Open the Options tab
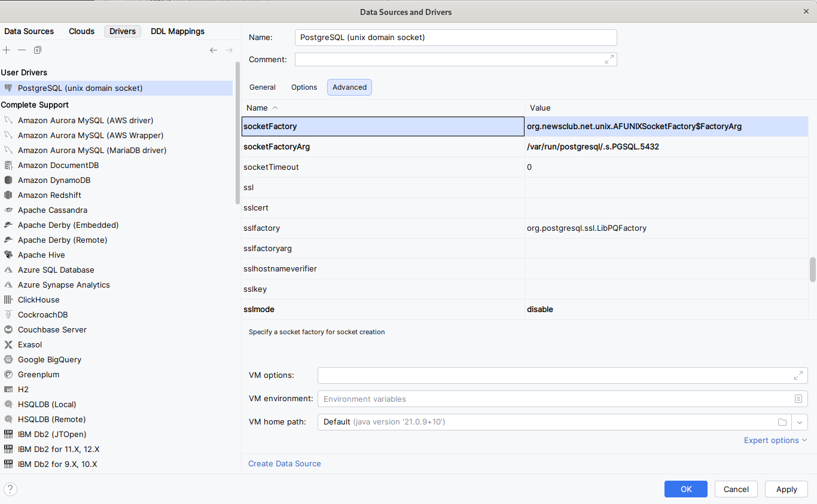817x504 pixels. tap(304, 87)
